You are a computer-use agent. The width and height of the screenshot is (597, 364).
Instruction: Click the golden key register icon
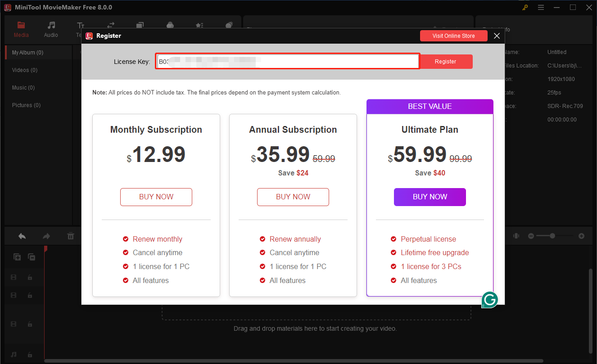point(525,7)
